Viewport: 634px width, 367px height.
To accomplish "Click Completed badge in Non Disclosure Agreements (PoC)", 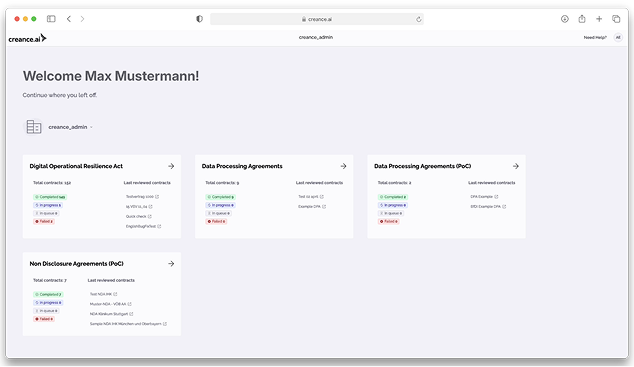I will point(48,294).
